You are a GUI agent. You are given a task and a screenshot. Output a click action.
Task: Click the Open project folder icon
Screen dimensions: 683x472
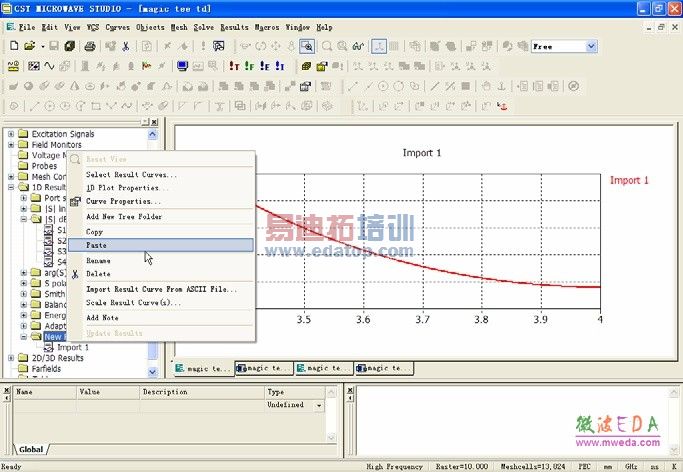[x=30, y=46]
